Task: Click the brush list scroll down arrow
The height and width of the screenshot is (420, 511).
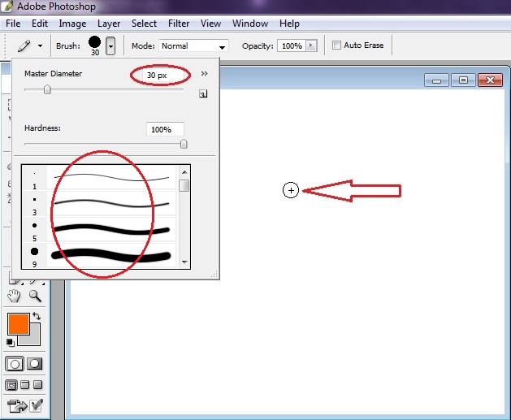Action: [x=184, y=262]
